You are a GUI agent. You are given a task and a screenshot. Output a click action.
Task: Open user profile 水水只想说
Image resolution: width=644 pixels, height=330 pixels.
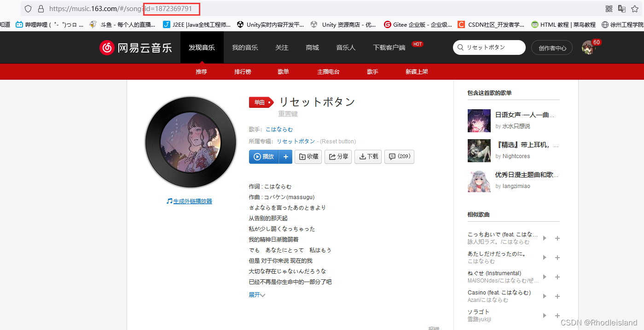(516, 126)
